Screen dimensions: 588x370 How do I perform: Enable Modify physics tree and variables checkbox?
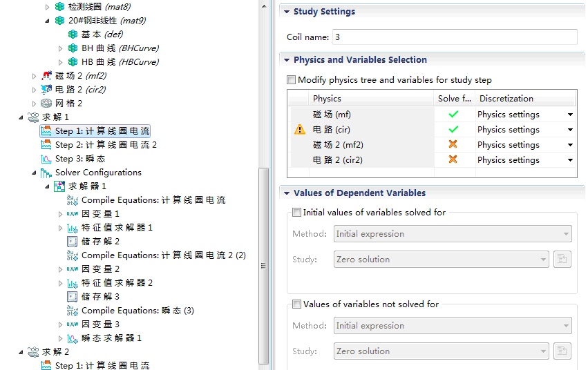click(291, 80)
